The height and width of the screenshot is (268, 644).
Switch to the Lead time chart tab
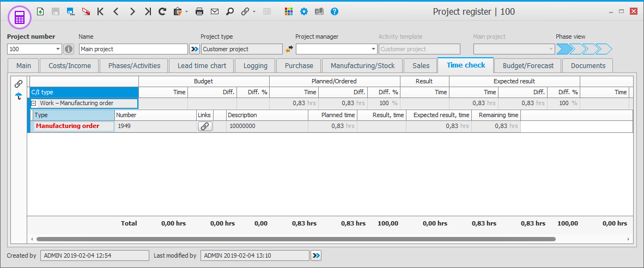tap(201, 66)
